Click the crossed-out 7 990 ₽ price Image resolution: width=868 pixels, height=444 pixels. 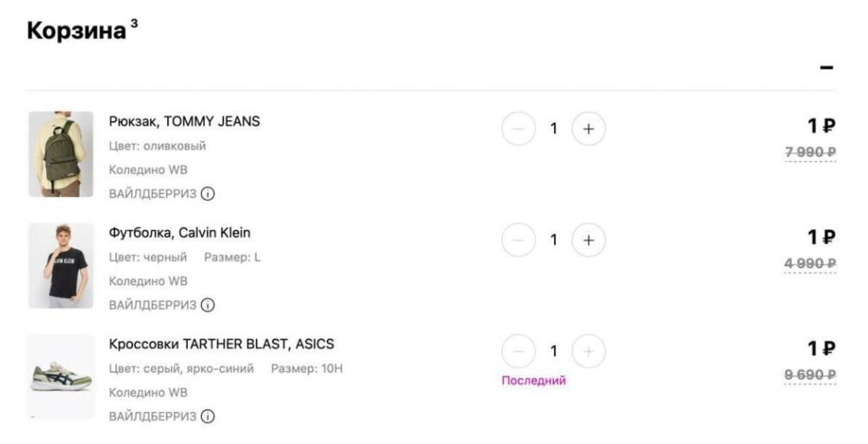(x=810, y=152)
